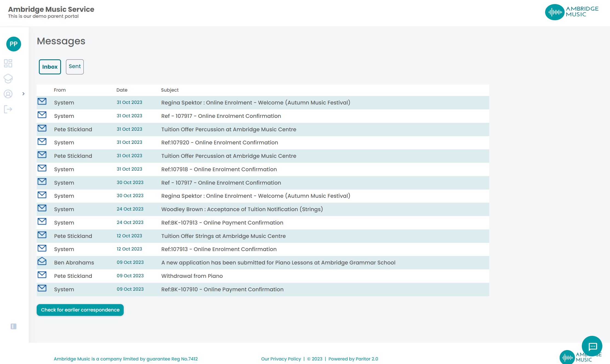
Task: Open envelope icon for Ref:107913 enrolment message
Action: point(42,248)
